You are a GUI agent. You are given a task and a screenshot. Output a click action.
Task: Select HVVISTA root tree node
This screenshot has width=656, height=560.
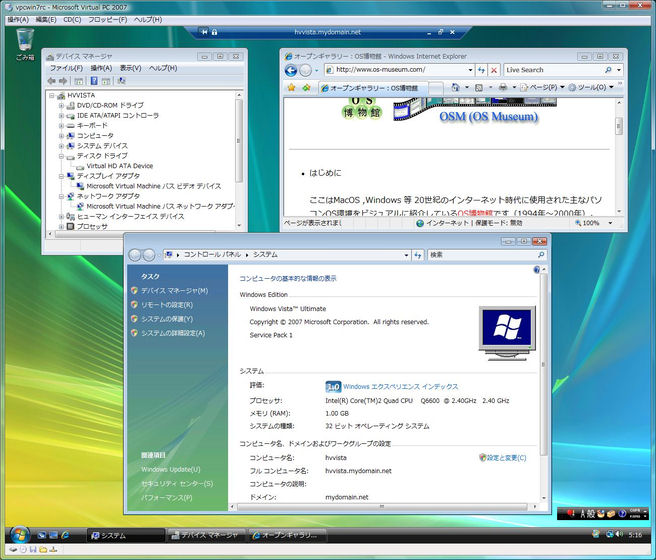(x=81, y=95)
